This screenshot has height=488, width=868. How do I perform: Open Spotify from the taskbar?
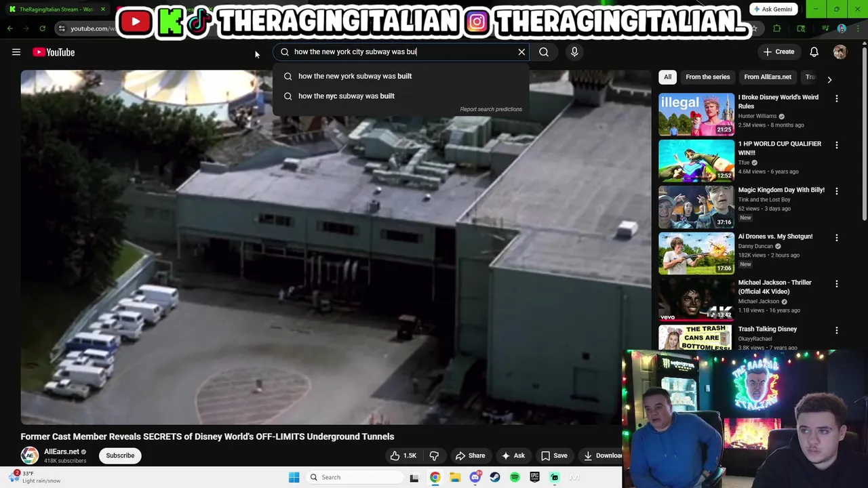pyautogui.click(x=515, y=478)
